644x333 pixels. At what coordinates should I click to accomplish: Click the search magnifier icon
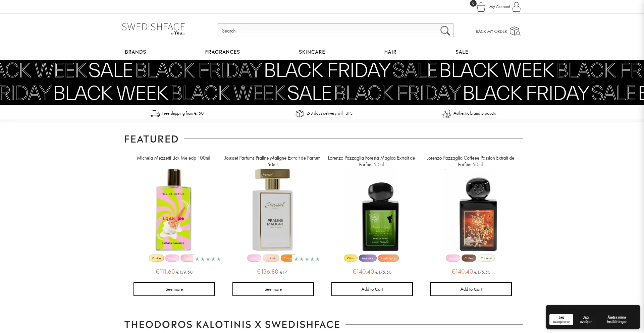445,31
